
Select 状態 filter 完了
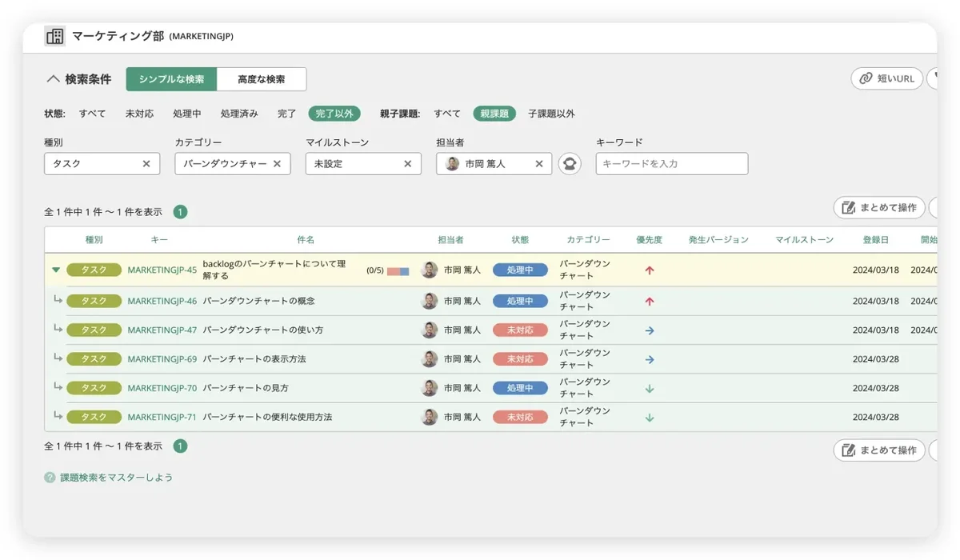pos(287,114)
